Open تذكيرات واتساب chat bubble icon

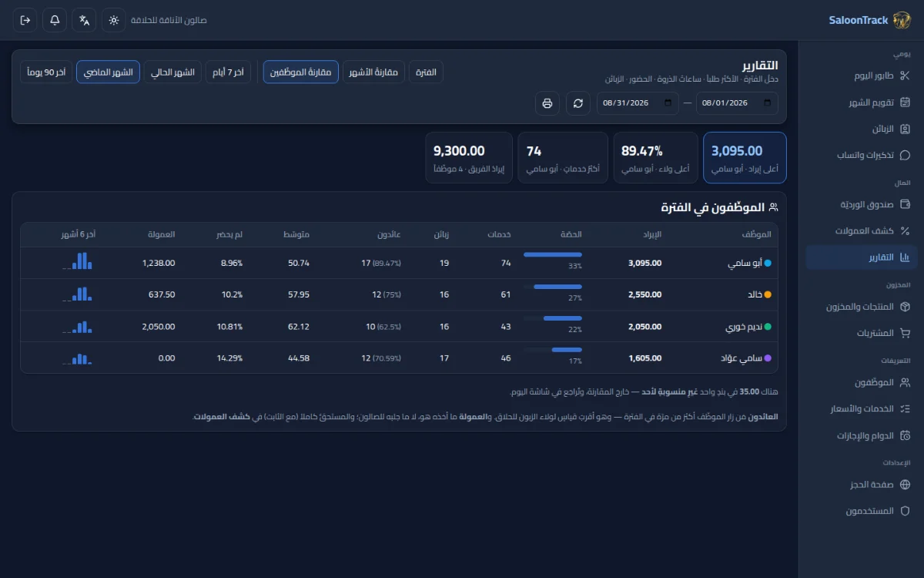pos(905,155)
